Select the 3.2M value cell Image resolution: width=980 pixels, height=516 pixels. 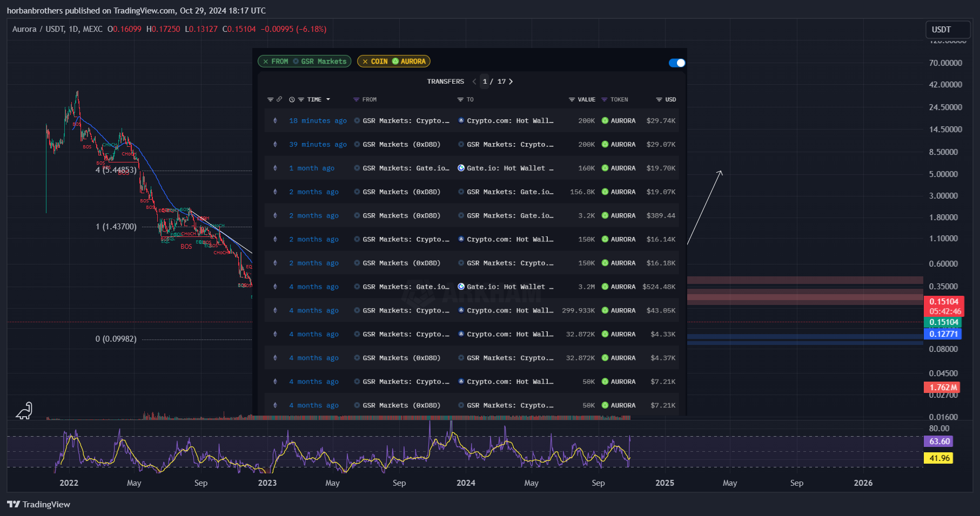[x=586, y=287]
